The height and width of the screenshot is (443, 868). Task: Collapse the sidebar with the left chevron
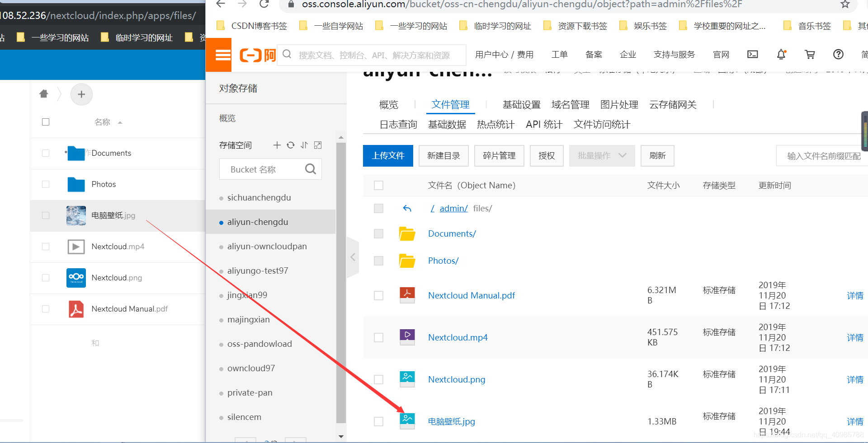point(353,257)
